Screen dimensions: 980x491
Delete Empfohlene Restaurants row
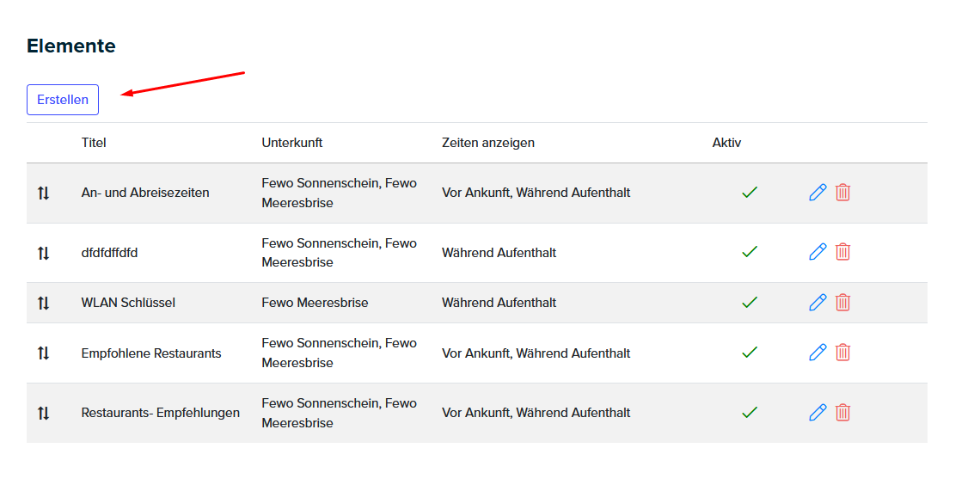(842, 353)
